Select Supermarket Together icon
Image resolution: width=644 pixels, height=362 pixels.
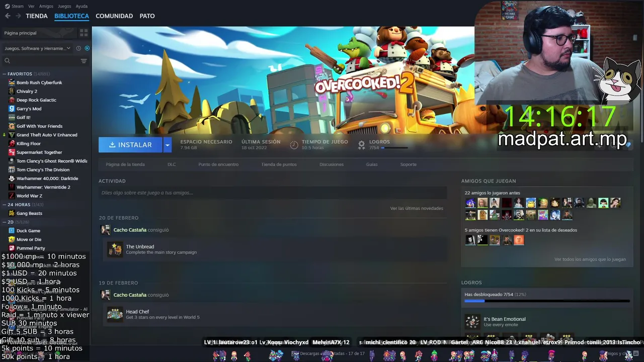[x=12, y=152]
